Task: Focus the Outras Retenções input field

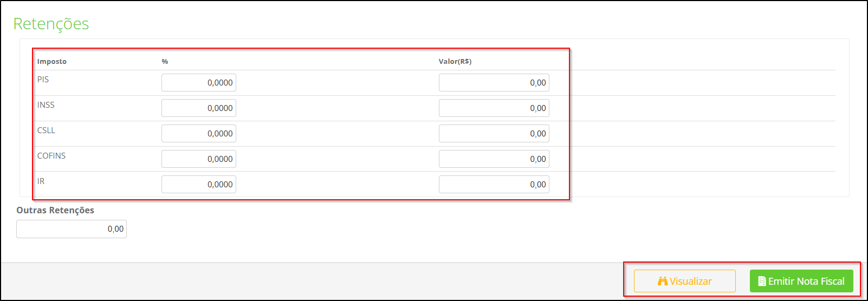Action: pyautogui.click(x=72, y=229)
